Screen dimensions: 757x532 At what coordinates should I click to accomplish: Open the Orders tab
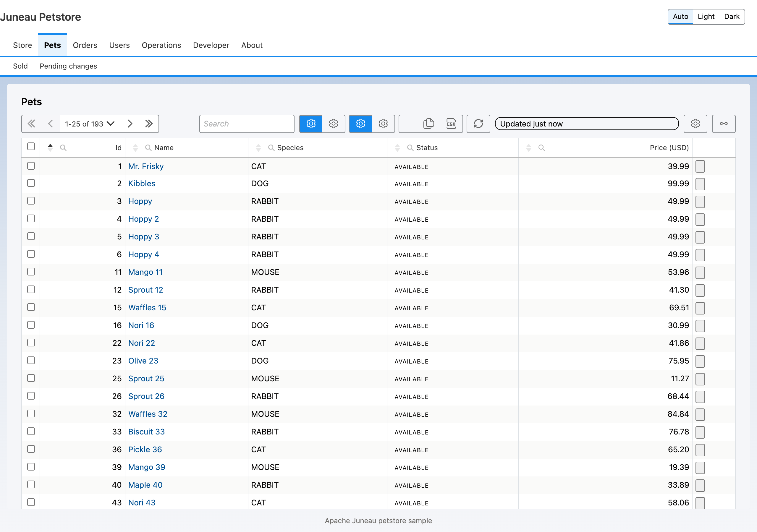coord(85,45)
